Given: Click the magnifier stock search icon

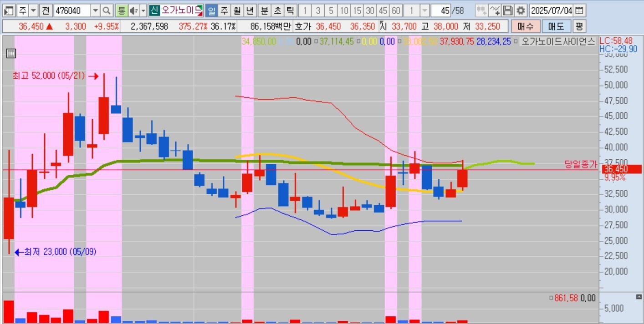Looking at the screenshot, I should [x=106, y=10].
